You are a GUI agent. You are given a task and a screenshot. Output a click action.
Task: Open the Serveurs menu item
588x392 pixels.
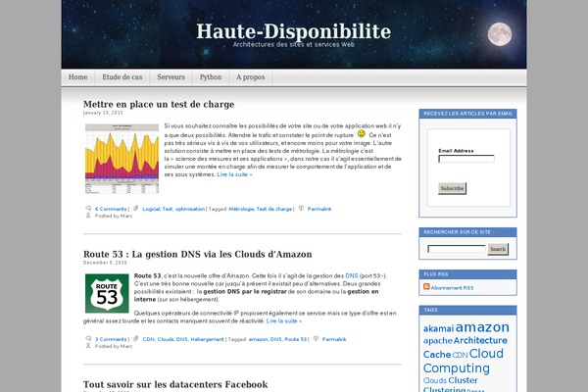point(171,77)
